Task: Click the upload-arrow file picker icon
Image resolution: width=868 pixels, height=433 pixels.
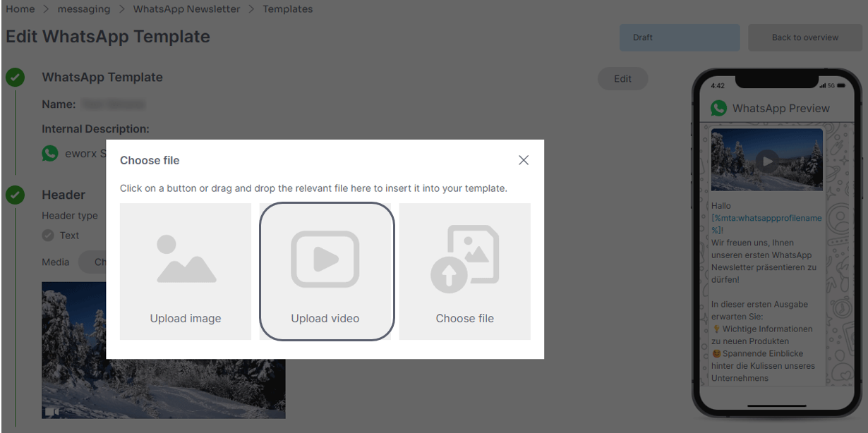Action: 464,259
